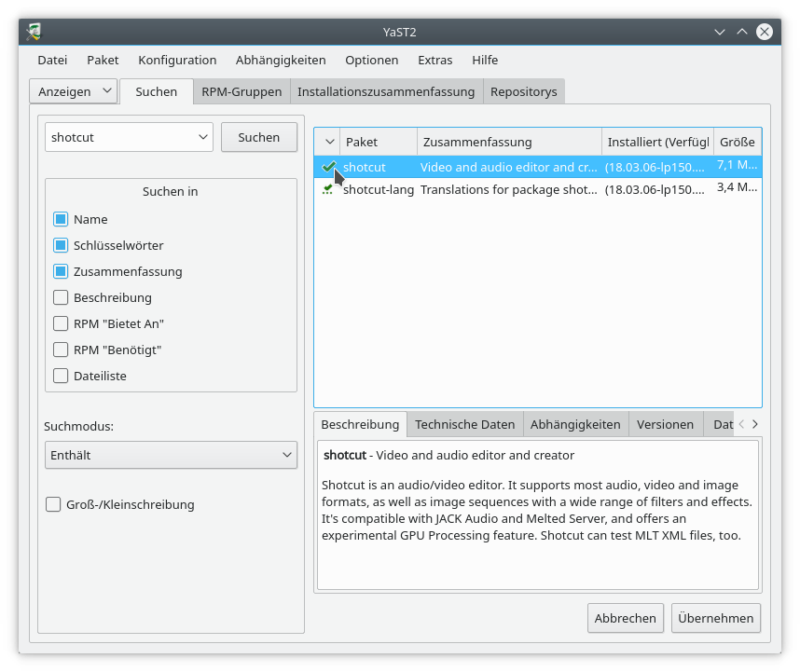Click the 3,4 M size cell
The width and height of the screenshot is (800, 672).
point(738,187)
